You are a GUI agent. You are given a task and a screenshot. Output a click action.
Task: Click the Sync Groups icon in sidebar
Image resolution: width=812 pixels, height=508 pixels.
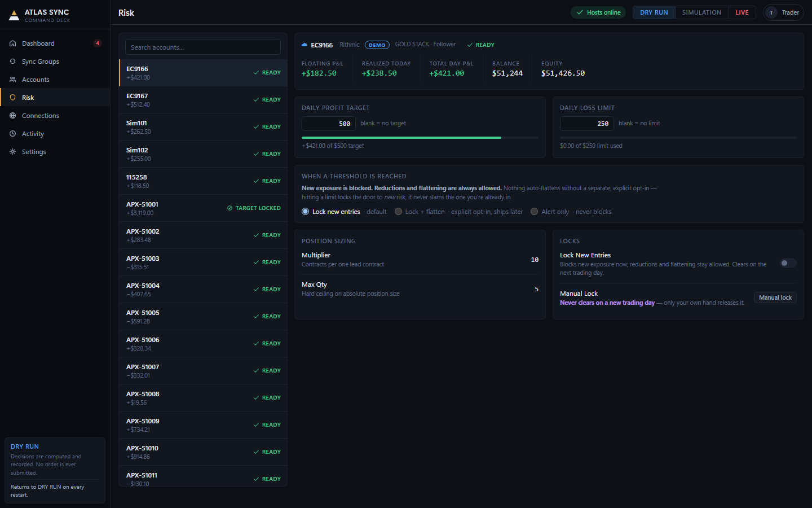12,62
